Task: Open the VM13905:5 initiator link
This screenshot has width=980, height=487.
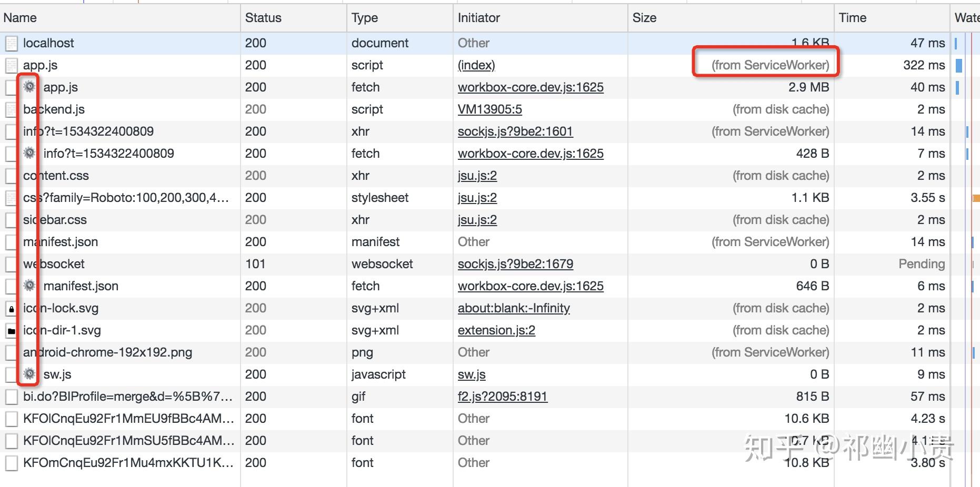Action: 489,109
